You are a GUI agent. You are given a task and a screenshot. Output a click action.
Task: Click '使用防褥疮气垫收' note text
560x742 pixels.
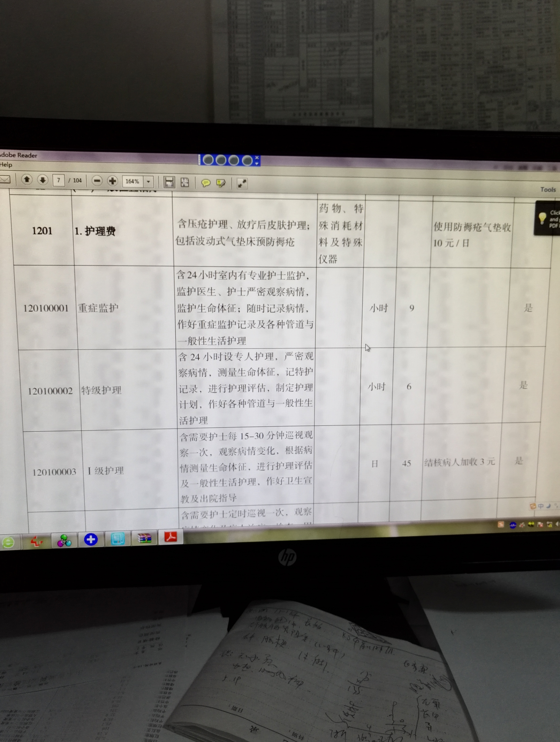pos(472,227)
